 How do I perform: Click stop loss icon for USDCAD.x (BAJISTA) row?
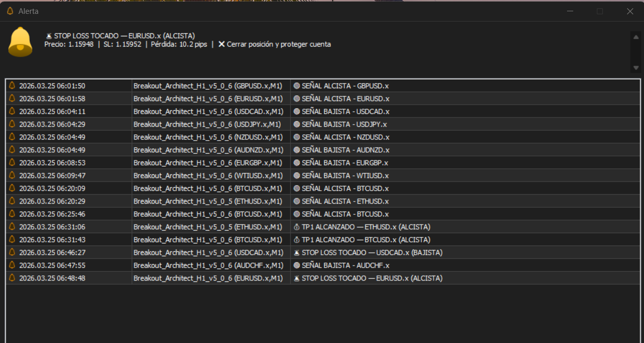tap(297, 252)
